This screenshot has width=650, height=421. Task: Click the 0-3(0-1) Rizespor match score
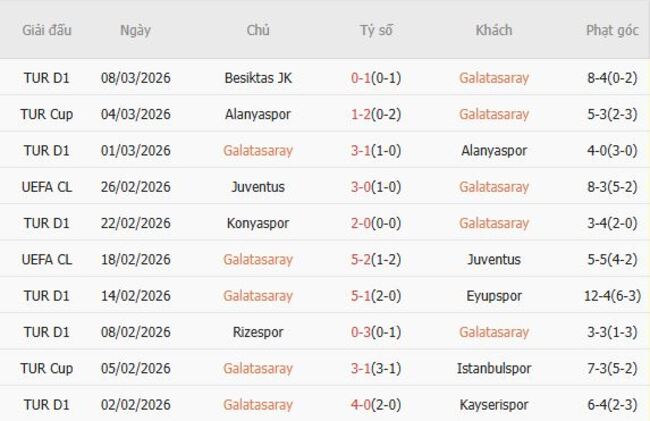coord(376,332)
